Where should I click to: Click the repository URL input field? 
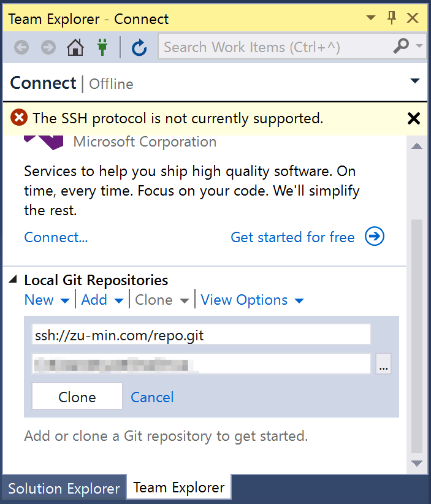coord(201,335)
